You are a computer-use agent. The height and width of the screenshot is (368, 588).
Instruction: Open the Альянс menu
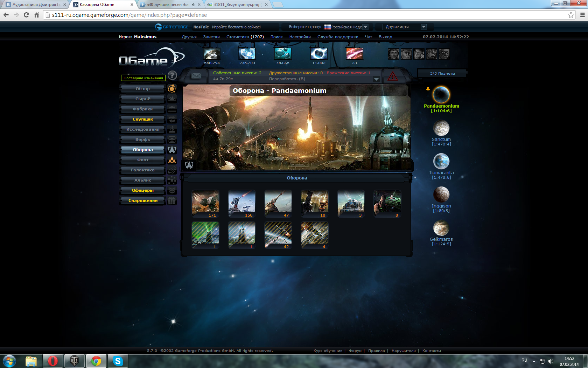[143, 180]
